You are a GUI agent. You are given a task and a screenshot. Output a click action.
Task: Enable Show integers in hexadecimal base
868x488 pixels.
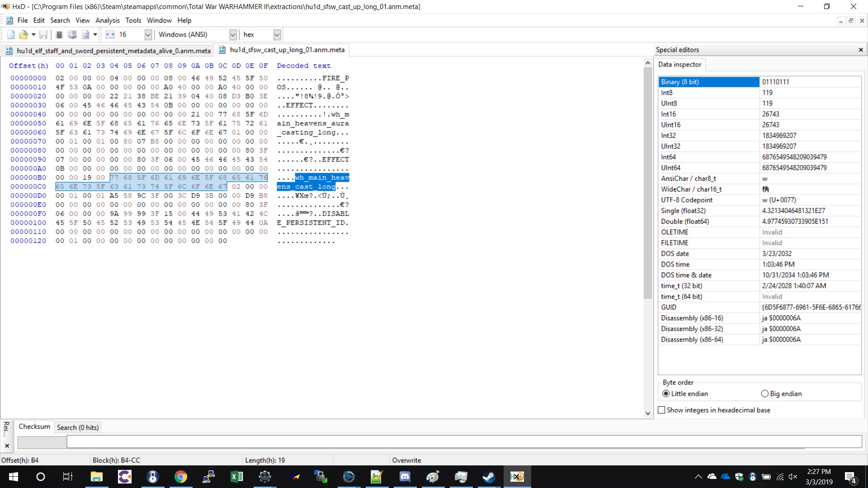point(662,410)
